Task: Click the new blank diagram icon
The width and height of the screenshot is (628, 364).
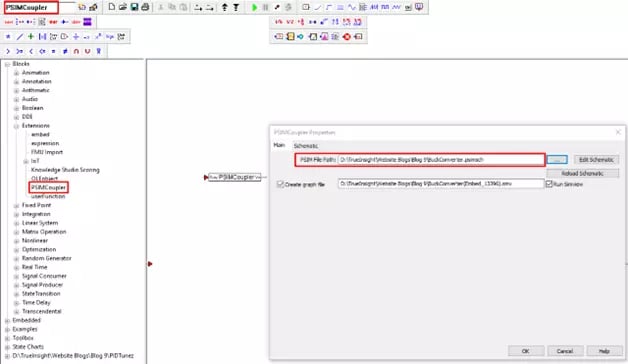Action: (112, 7)
